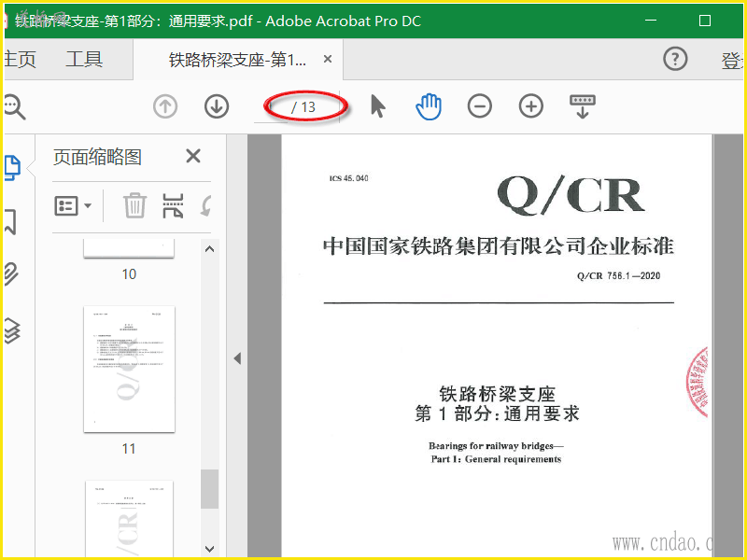Screen dimensions: 747x560
Task: Minimize the Acrobat window
Action: click(651, 21)
